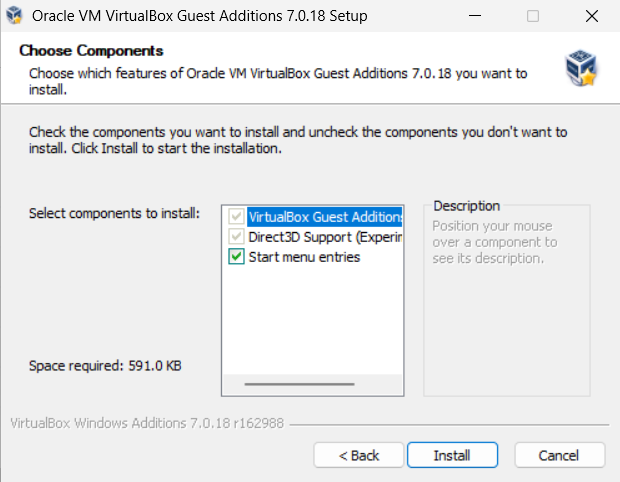Click the setup window title text

pyautogui.click(x=200, y=16)
